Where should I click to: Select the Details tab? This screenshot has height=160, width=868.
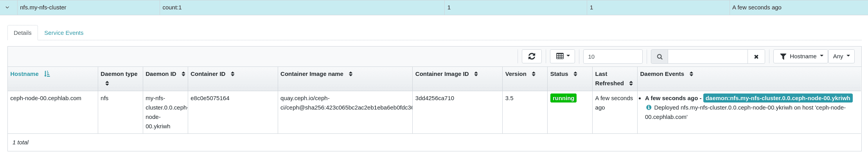point(23,33)
